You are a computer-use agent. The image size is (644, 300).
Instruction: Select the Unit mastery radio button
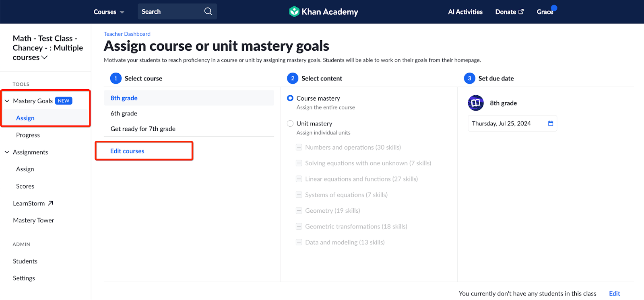click(x=290, y=123)
